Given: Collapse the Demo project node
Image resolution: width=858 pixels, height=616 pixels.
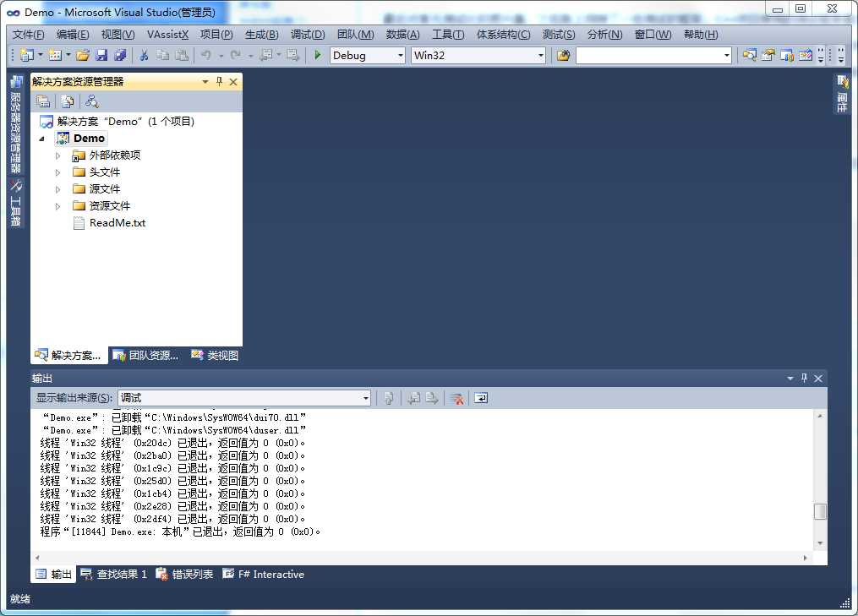Looking at the screenshot, I should pyautogui.click(x=41, y=139).
